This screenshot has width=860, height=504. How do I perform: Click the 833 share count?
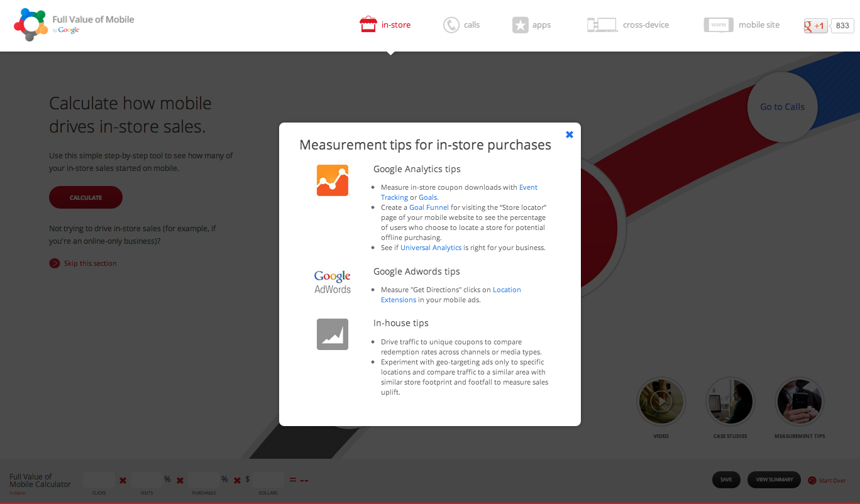point(842,26)
